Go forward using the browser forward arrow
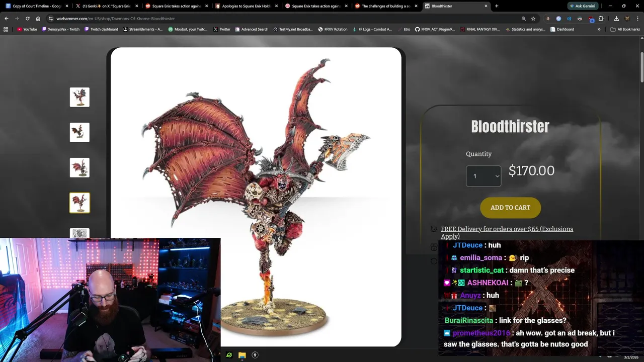 [17, 19]
